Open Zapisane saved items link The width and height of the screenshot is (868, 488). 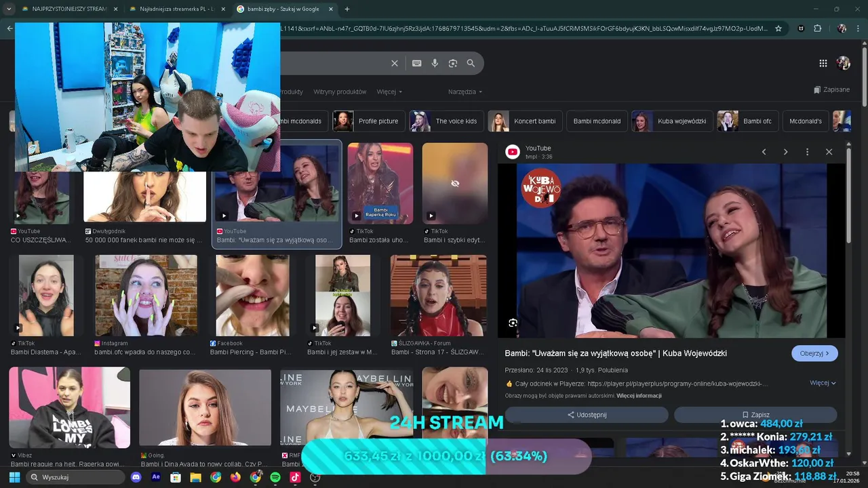click(x=831, y=89)
